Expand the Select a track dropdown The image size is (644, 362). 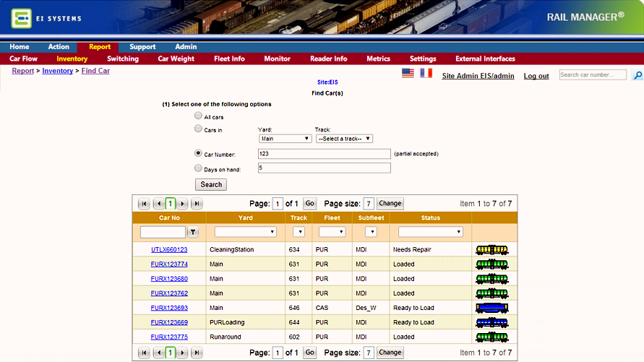click(x=344, y=139)
